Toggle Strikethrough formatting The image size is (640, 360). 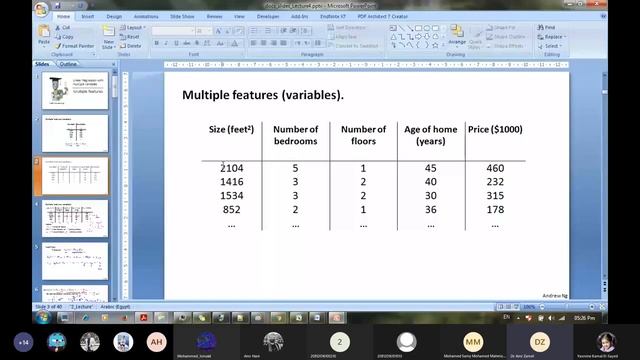[187, 43]
